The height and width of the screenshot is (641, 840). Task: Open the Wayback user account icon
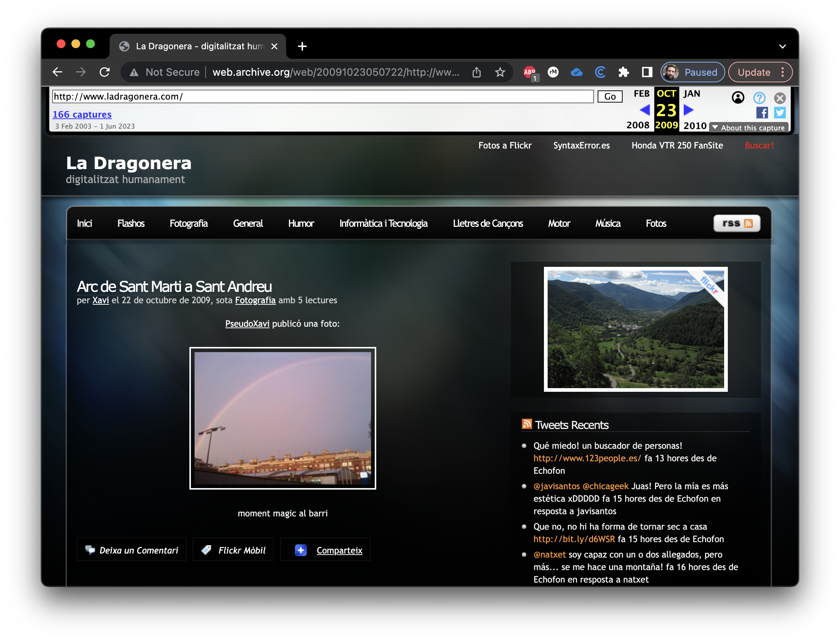(738, 98)
